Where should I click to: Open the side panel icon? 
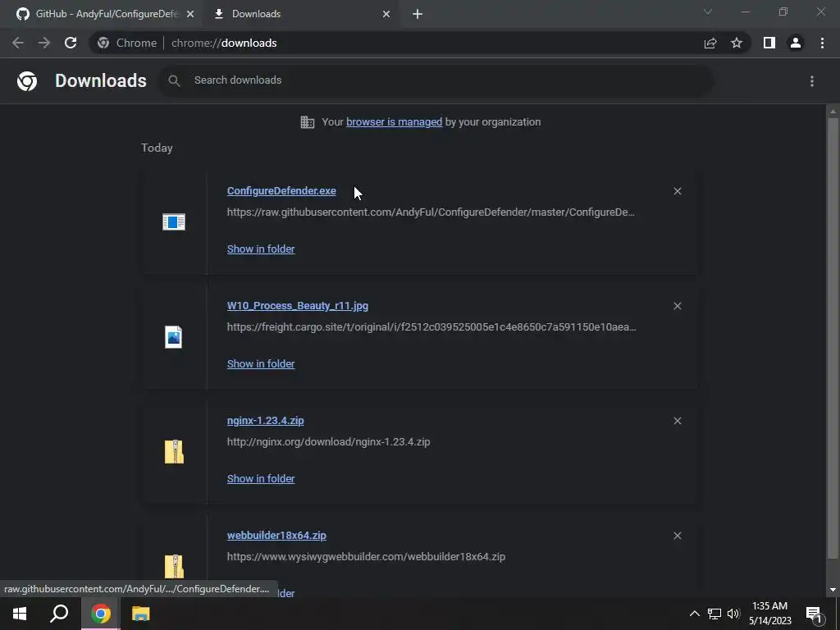click(x=769, y=43)
